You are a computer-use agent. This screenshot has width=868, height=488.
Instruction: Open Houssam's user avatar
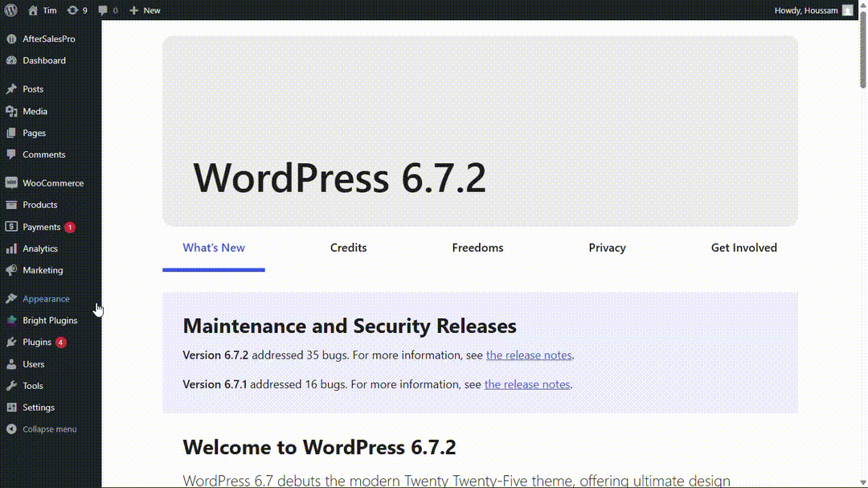848,10
